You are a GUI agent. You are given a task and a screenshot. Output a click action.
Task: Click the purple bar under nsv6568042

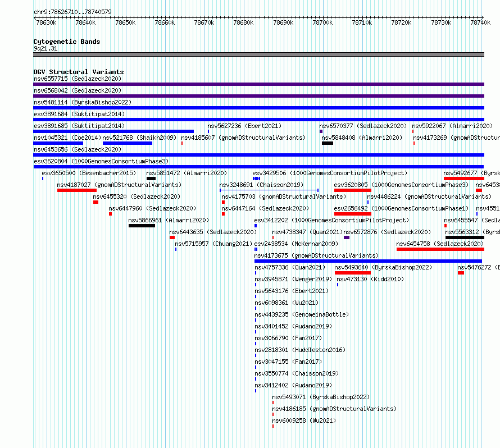[258, 96]
